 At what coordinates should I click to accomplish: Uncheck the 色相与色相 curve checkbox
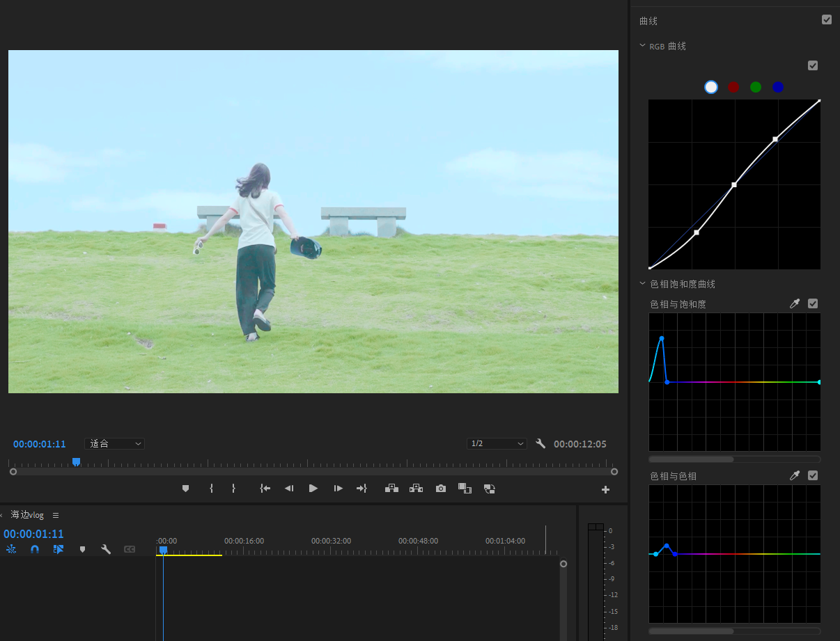coord(813,475)
